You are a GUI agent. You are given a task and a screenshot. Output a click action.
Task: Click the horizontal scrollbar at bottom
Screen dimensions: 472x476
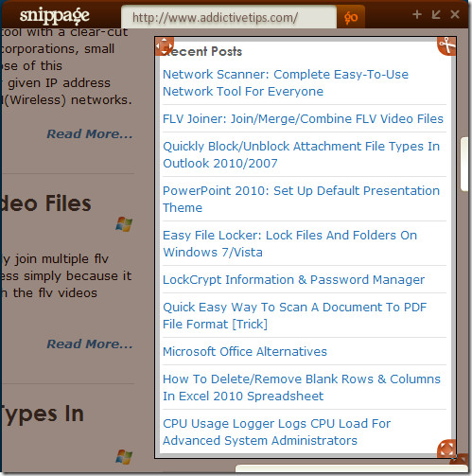tap(351, 468)
